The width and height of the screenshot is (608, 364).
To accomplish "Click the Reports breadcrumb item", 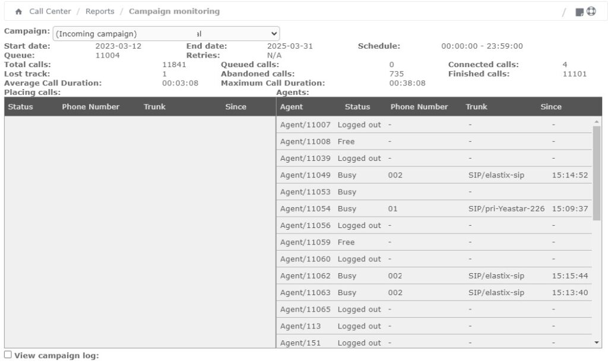I will pos(100,11).
